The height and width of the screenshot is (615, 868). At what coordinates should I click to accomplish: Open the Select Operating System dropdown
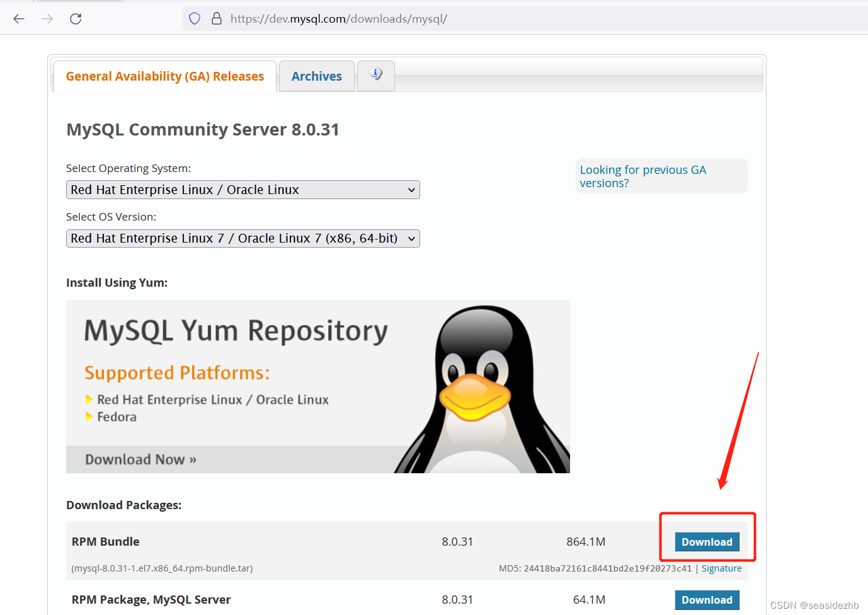[x=243, y=190]
